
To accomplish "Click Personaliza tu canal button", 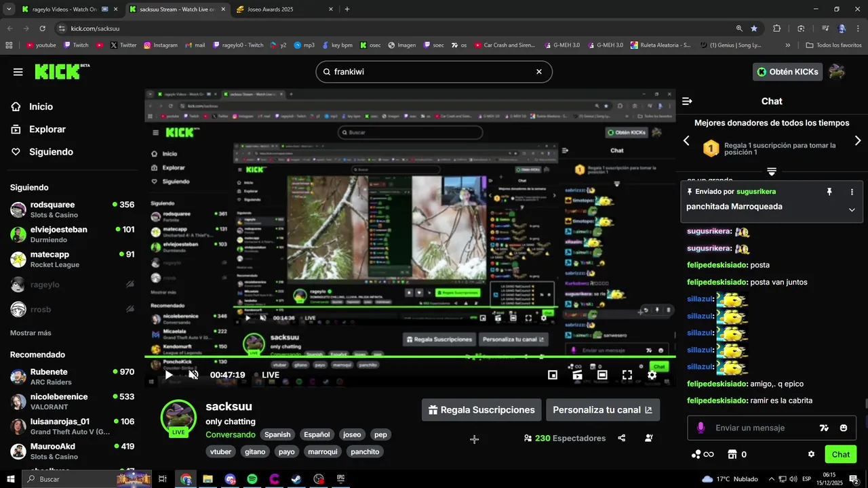I will 603,410.
